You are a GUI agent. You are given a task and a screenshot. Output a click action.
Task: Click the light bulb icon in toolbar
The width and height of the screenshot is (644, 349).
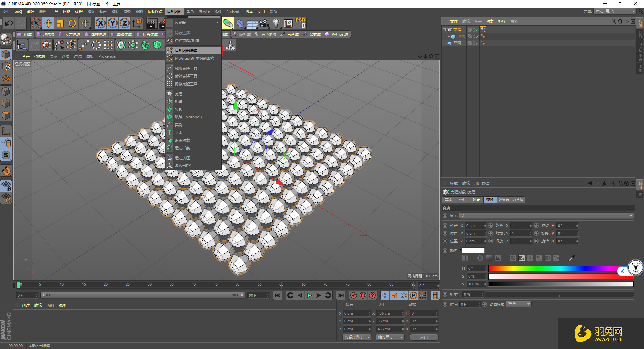pos(276,23)
